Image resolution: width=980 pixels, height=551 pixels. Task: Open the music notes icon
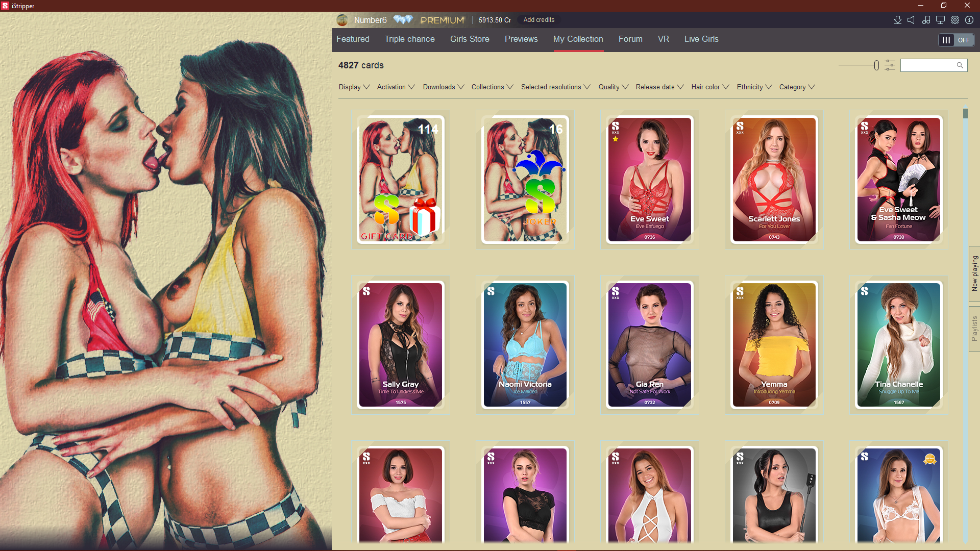(926, 20)
